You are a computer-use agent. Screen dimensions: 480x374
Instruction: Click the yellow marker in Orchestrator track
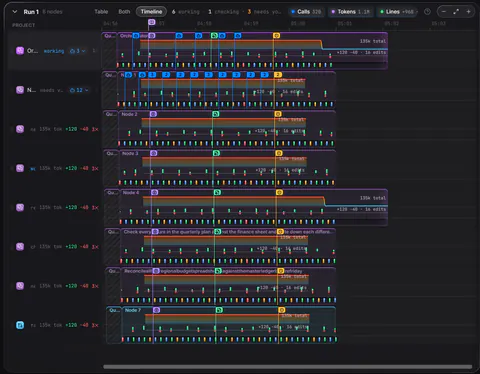click(276, 36)
